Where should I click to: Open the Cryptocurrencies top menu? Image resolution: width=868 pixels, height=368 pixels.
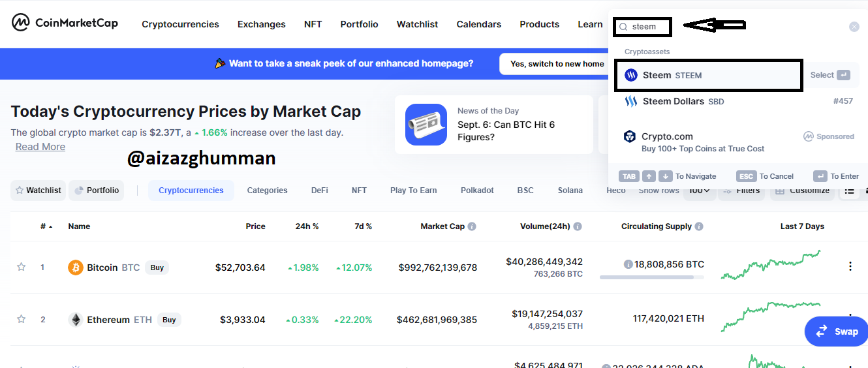(x=180, y=24)
